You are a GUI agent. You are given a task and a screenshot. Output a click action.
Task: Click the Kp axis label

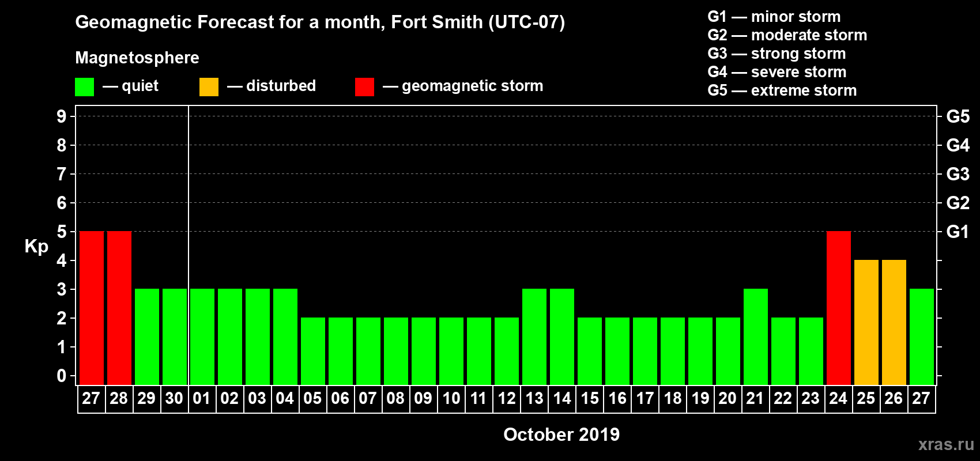[36, 247]
